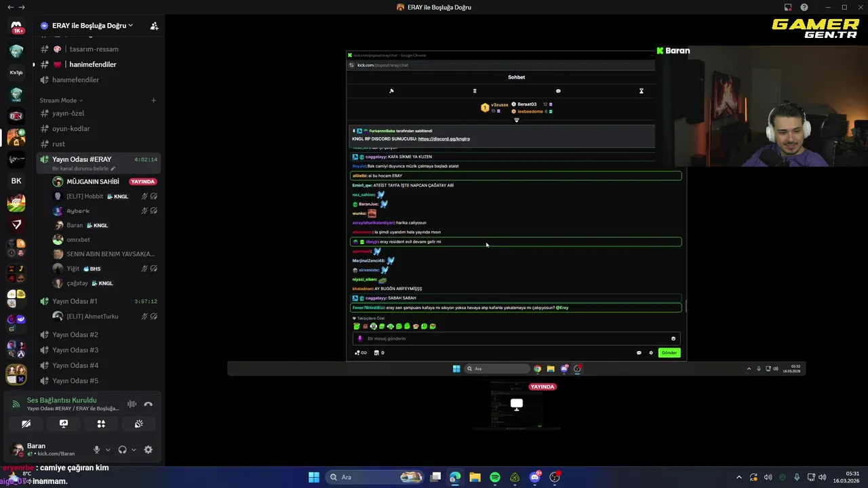
Task: Open output device options arrow next to headphones
Action: [134, 449]
